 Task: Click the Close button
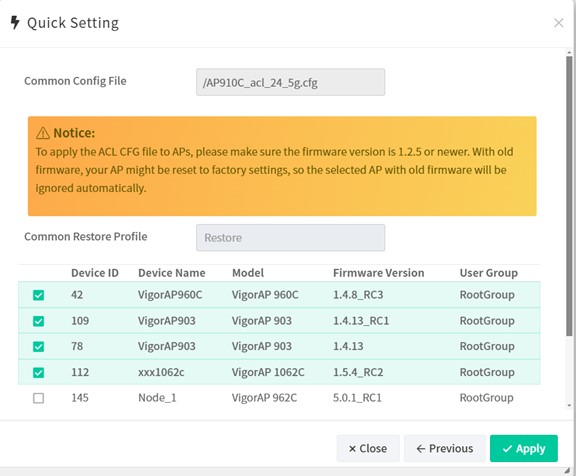tap(368, 448)
